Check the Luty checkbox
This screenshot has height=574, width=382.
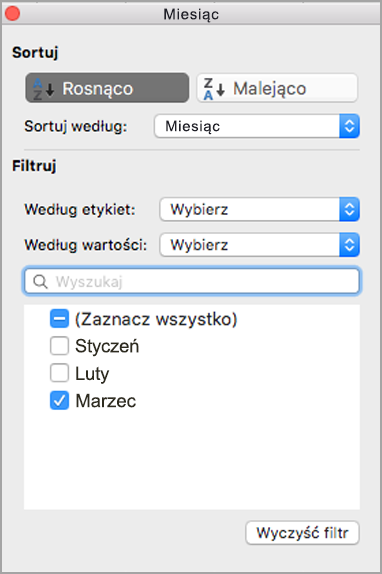tap(59, 373)
